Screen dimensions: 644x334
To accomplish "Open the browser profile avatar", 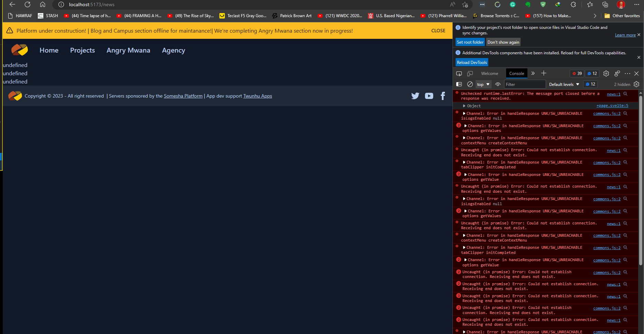I will point(621,4).
